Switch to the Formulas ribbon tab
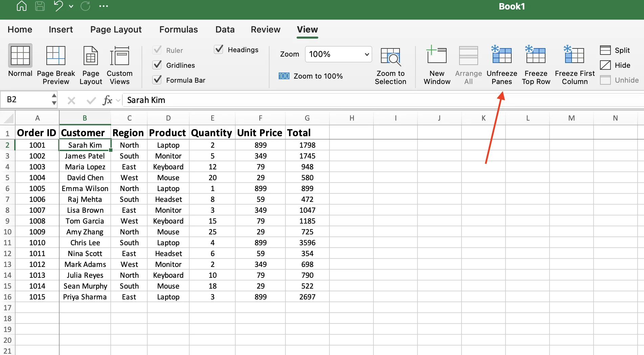 178,29
